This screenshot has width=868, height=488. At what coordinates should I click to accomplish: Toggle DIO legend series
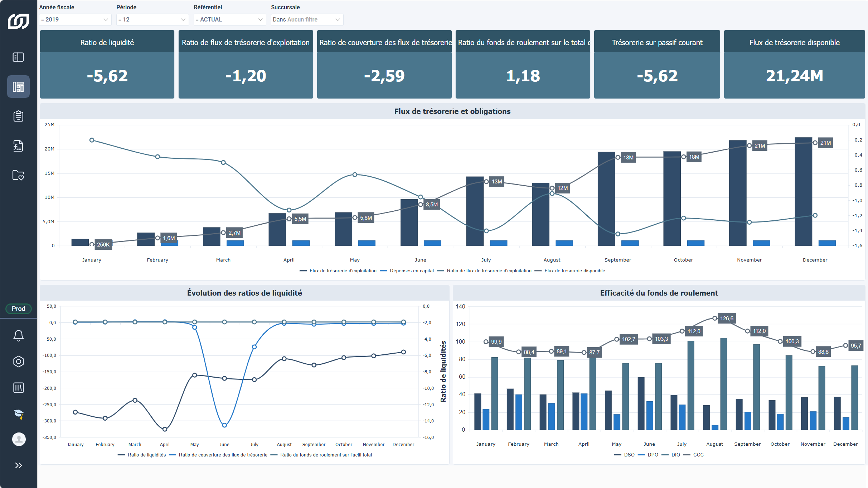click(671, 455)
